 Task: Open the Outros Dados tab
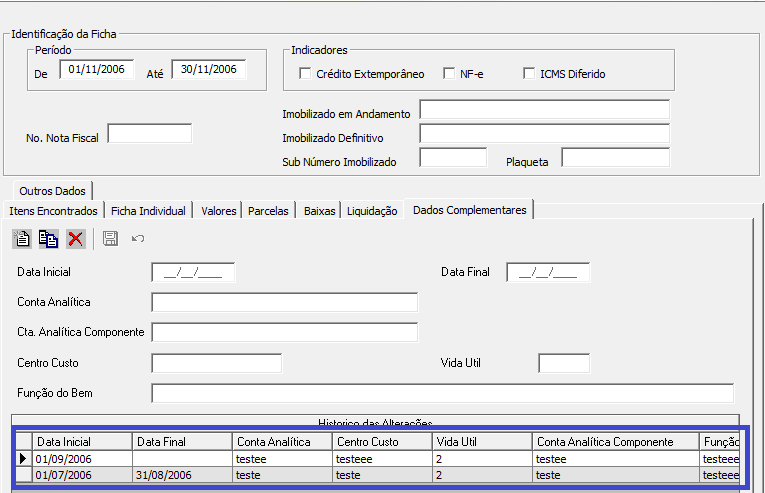coord(52,190)
